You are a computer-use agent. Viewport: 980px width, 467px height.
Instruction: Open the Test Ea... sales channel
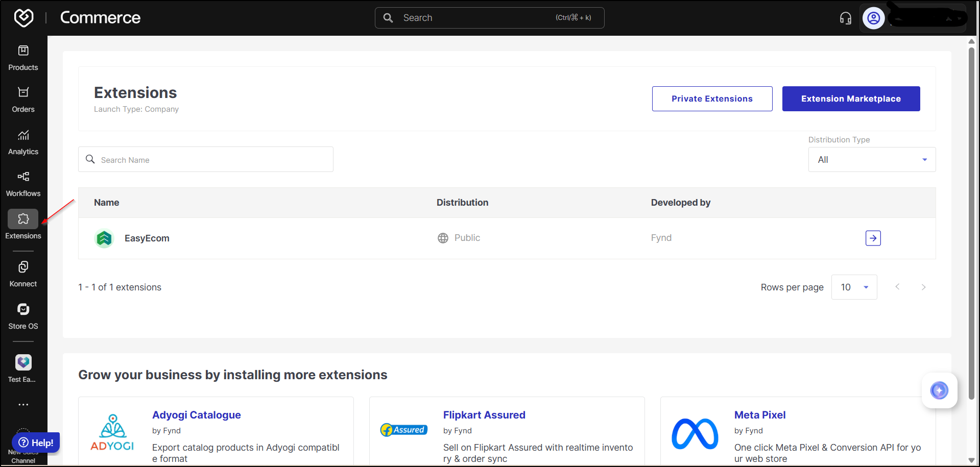point(23,368)
